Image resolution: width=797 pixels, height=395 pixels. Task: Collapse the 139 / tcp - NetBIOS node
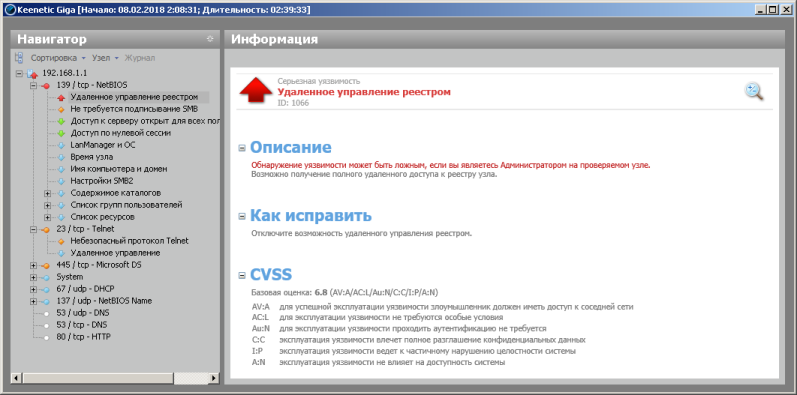(34, 85)
